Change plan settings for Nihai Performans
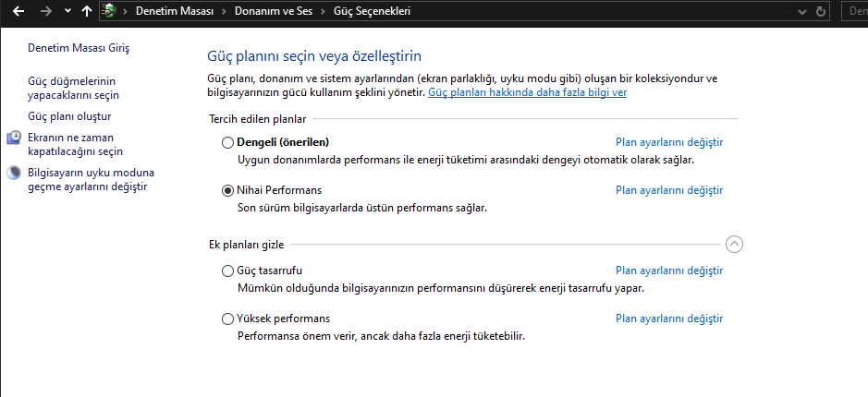 pyautogui.click(x=668, y=190)
